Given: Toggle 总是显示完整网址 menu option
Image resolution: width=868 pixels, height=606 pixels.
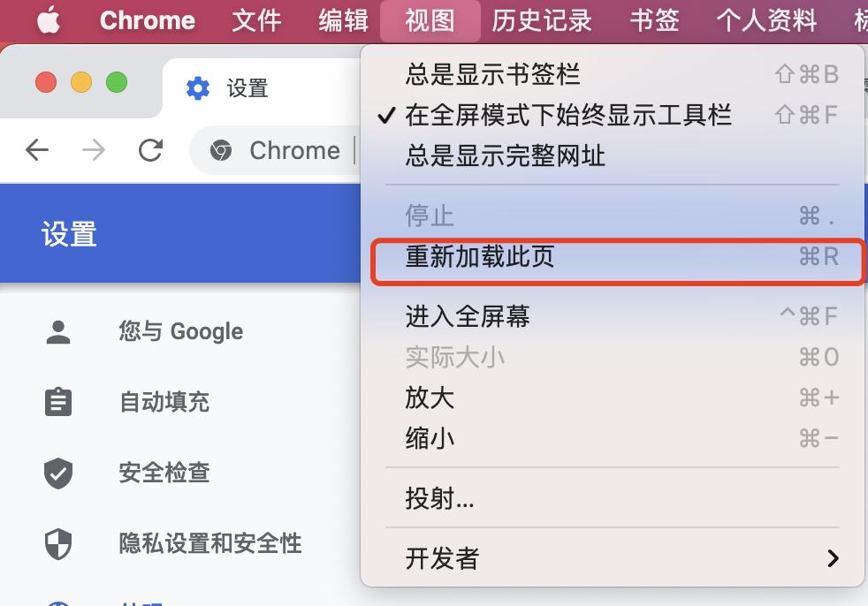Looking at the screenshot, I should pyautogui.click(x=505, y=156).
